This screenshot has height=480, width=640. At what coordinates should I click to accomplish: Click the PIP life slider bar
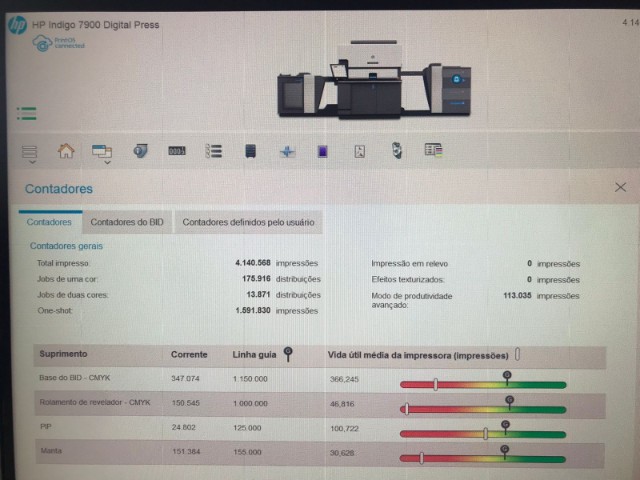(x=483, y=434)
